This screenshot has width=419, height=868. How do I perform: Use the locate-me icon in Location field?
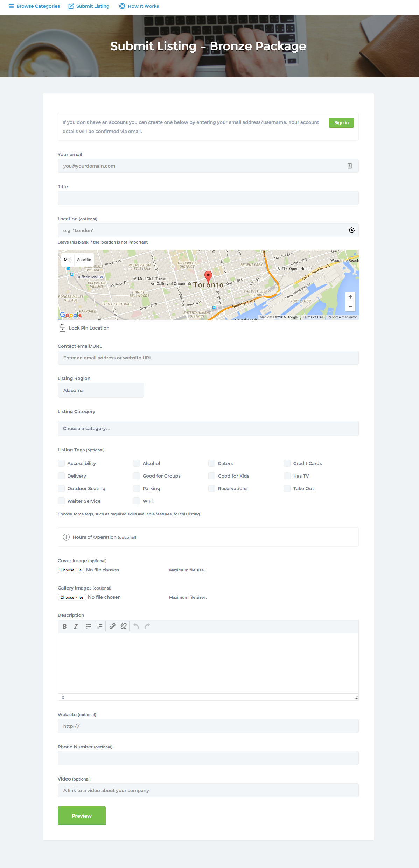pos(351,230)
